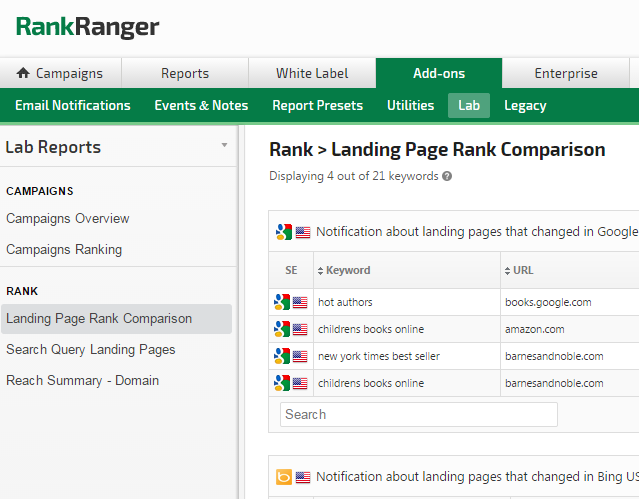Viewport: 639px width, 499px height.
Task: Switch to the Enterprise tab
Action: (x=566, y=73)
